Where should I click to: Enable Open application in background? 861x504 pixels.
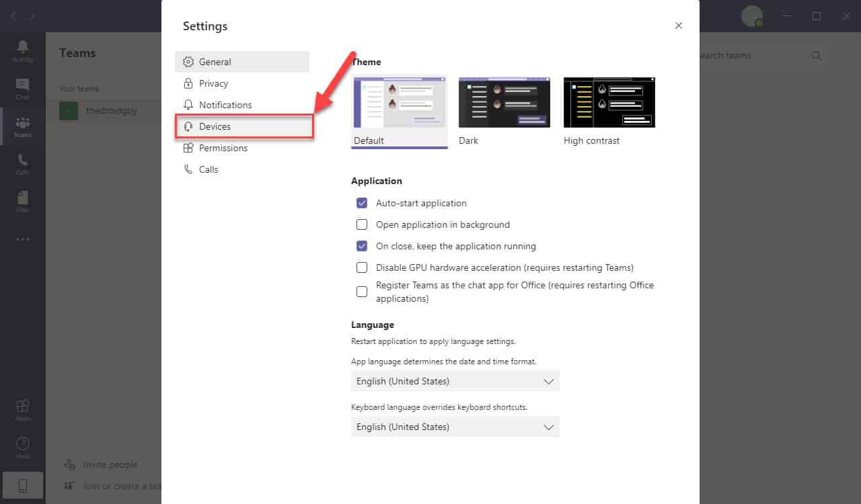(x=362, y=224)
